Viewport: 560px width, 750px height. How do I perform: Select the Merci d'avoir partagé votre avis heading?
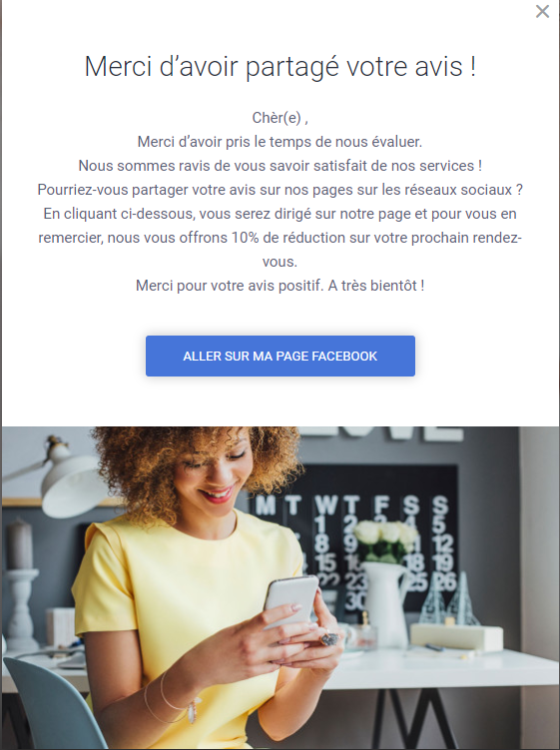tap(280, 67)
